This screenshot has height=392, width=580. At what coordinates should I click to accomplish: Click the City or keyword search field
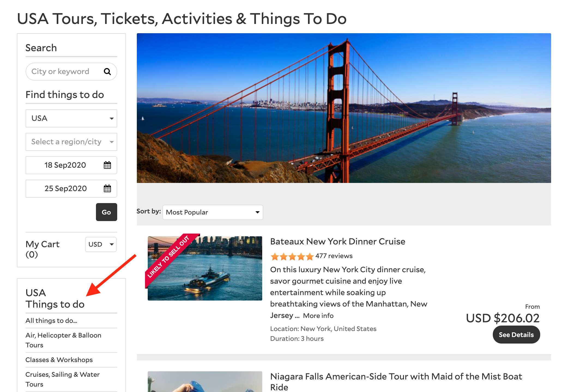point(65,72)
